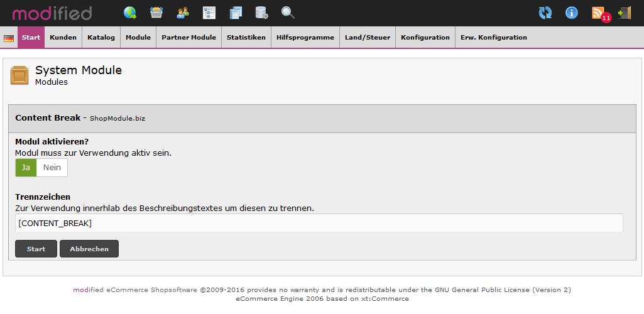Set module activation to Nein
The height and width of the screenshot is (314, 644).
52,168
